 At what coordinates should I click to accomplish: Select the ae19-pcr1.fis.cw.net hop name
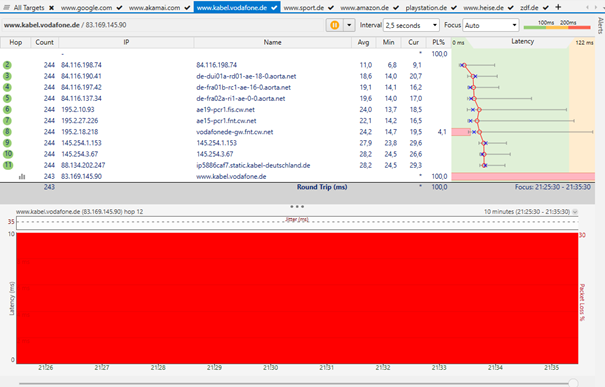[225, 110]
